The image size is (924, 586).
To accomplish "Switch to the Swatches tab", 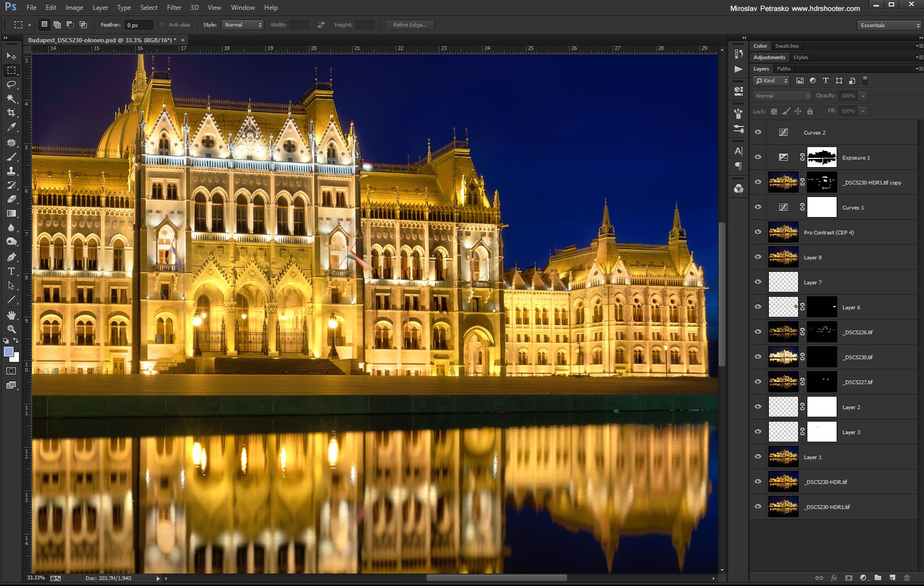I will tap(787, 46).
